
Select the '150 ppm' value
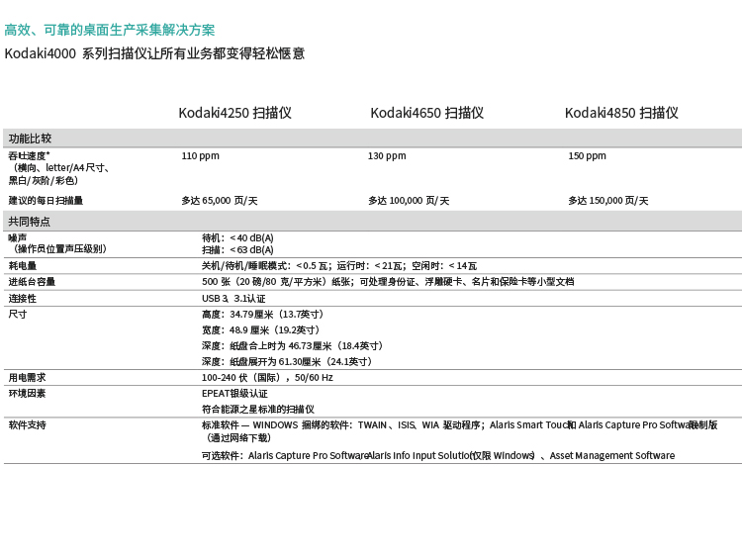pos(587,155)
